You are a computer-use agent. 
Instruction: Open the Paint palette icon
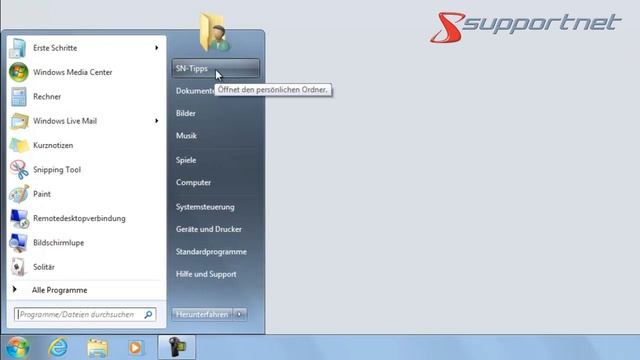click(19, 194)
